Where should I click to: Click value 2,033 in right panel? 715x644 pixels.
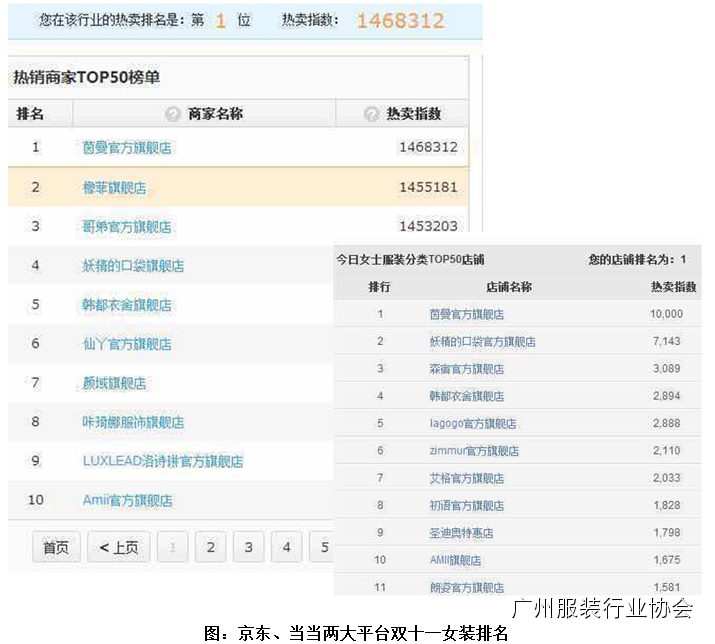coord(666,478)
